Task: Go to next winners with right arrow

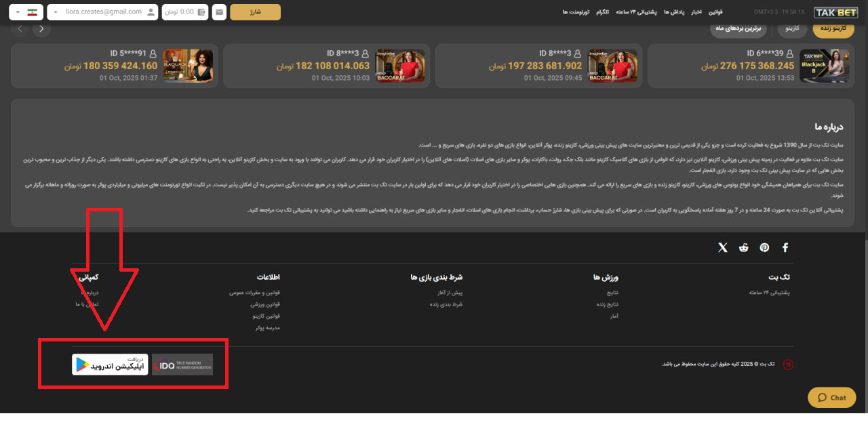Action: point(42,29)
